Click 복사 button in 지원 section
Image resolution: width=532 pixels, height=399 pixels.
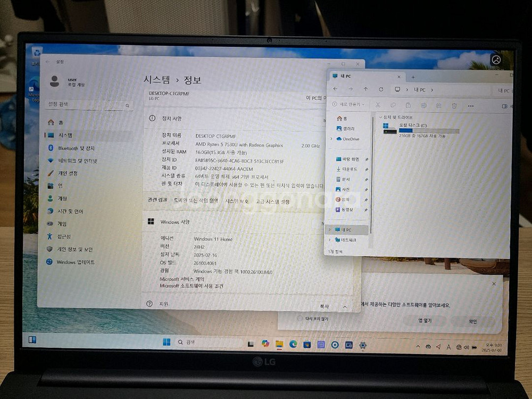pos(325,306)
